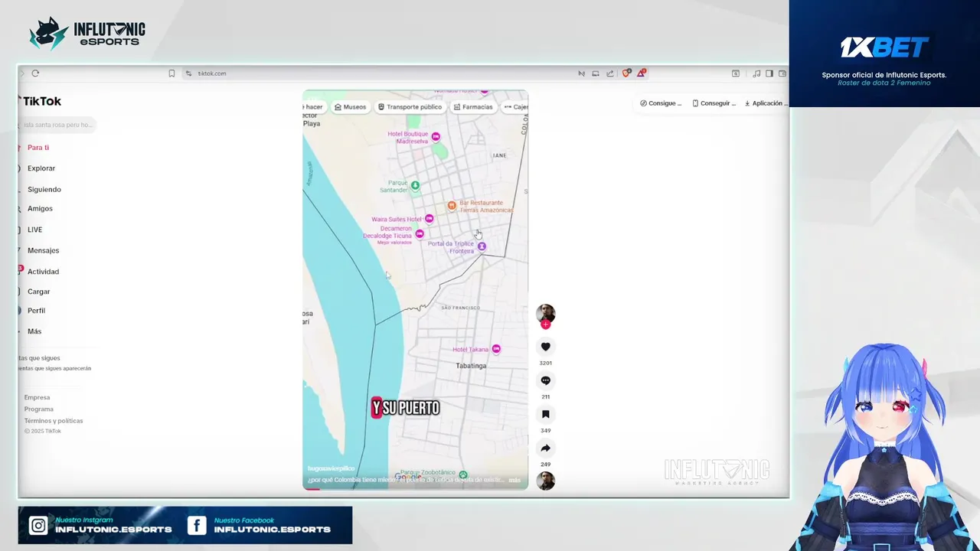Click the Bar Restaurante Tierras Amazónicas marker
This screenshot has height=551, width=980.
[x=452, y=205]
